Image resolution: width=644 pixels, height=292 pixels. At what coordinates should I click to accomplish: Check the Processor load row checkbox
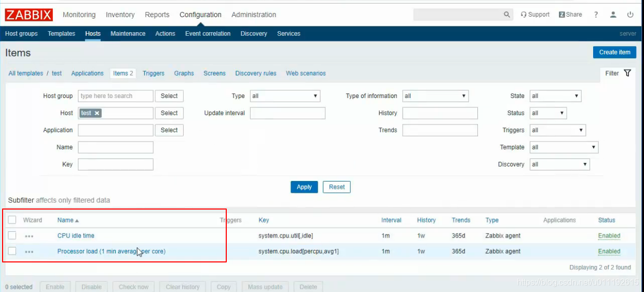click(x=12, y=251)
